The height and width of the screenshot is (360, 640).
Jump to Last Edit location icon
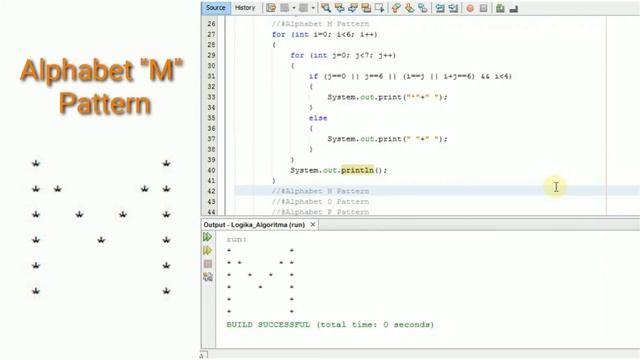271,8
